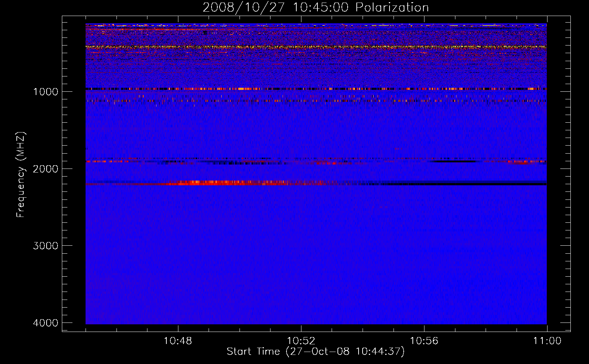This screenshot has width=589, height=364.
Task: Click the orange interference line just below 1000 MHz
Action: point(316,89)
